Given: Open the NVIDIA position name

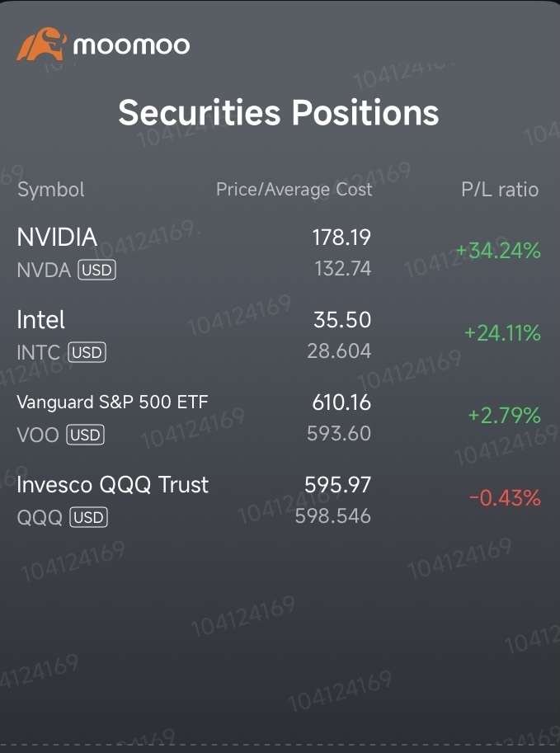Looking at the screenshot, I should pyautogui.click(x=57, y=238).
